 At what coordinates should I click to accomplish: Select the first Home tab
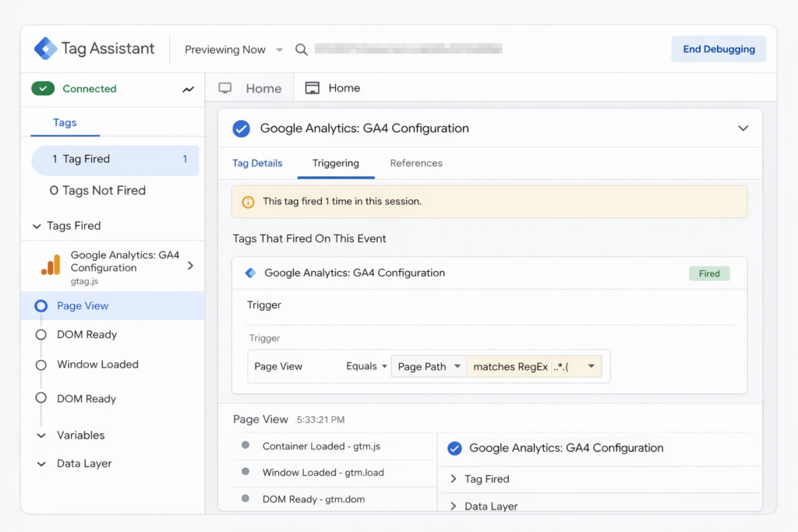pos(250,89)
